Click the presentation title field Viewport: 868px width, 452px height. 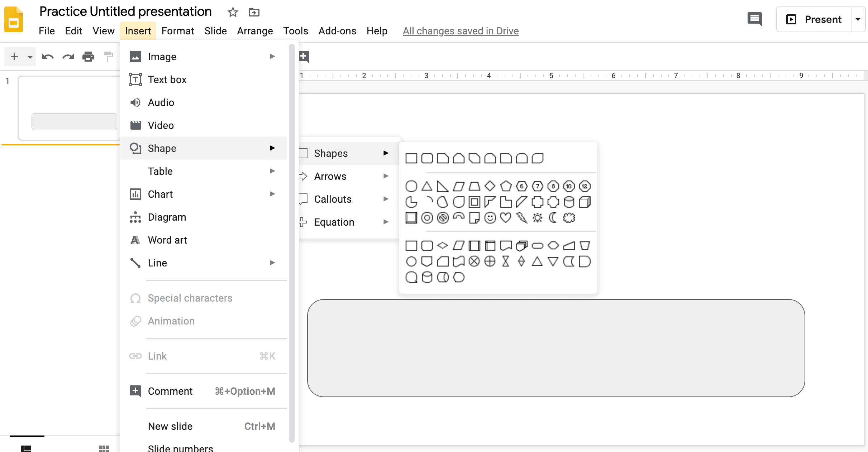click(125, 11)
